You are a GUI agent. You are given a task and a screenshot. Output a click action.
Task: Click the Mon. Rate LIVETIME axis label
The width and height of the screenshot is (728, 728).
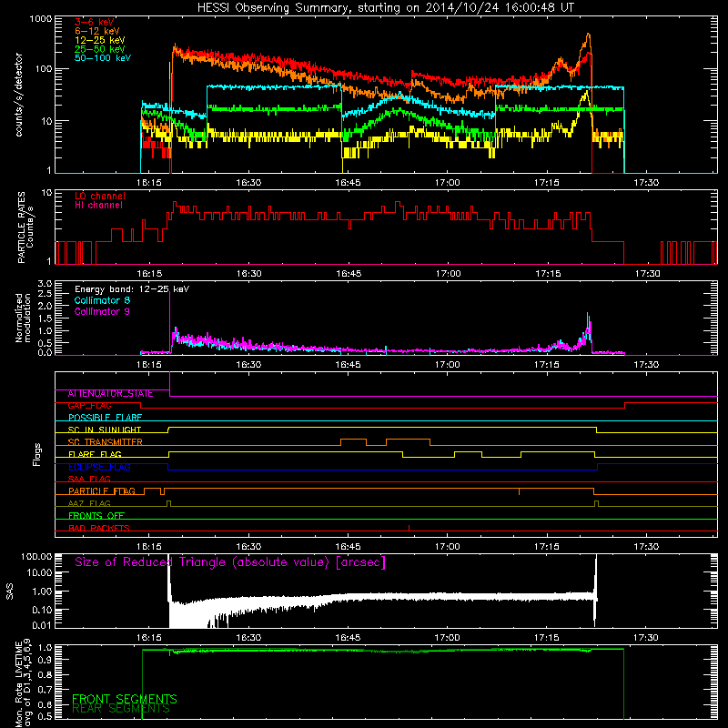pos(23,684)
